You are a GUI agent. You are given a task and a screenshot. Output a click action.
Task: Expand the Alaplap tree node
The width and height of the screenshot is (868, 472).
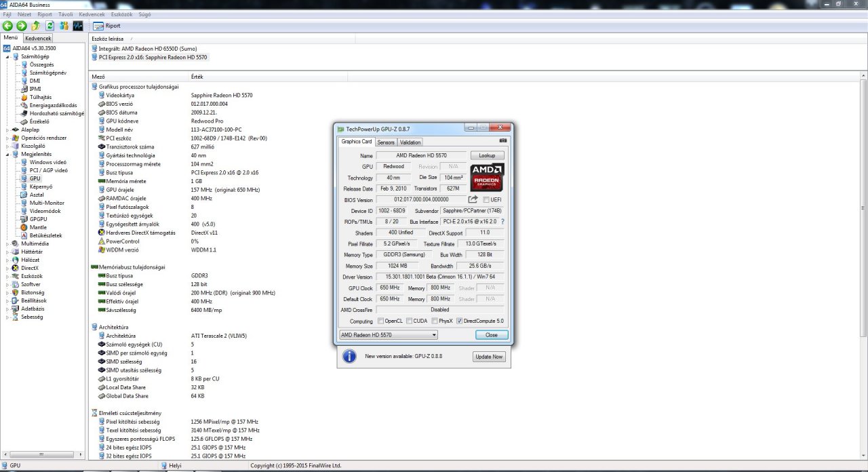click(x=7, y=130)
